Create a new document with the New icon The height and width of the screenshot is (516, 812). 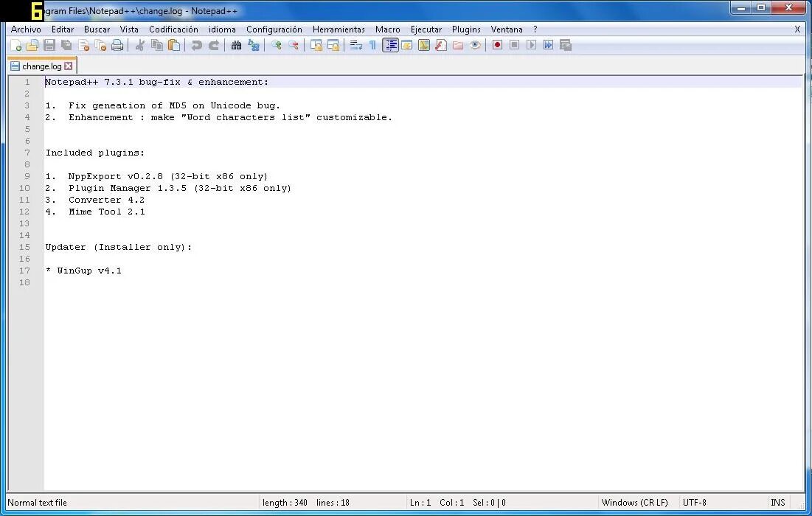[16, 46]
